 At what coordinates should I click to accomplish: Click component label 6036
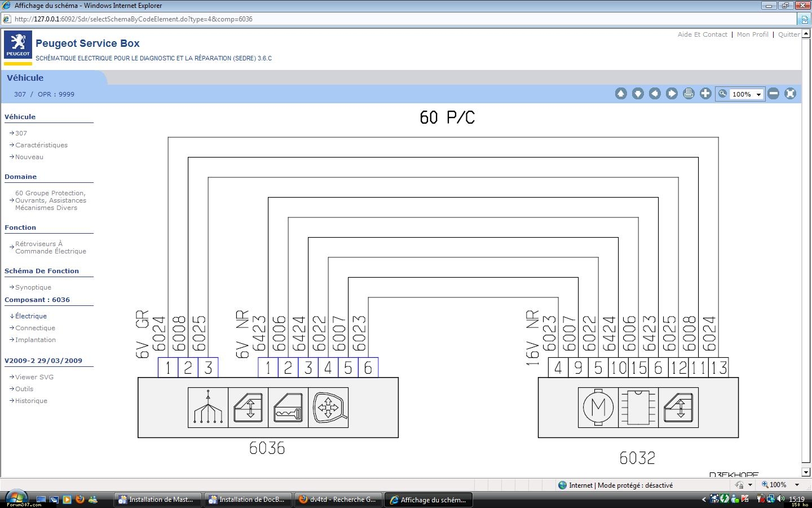267,448
